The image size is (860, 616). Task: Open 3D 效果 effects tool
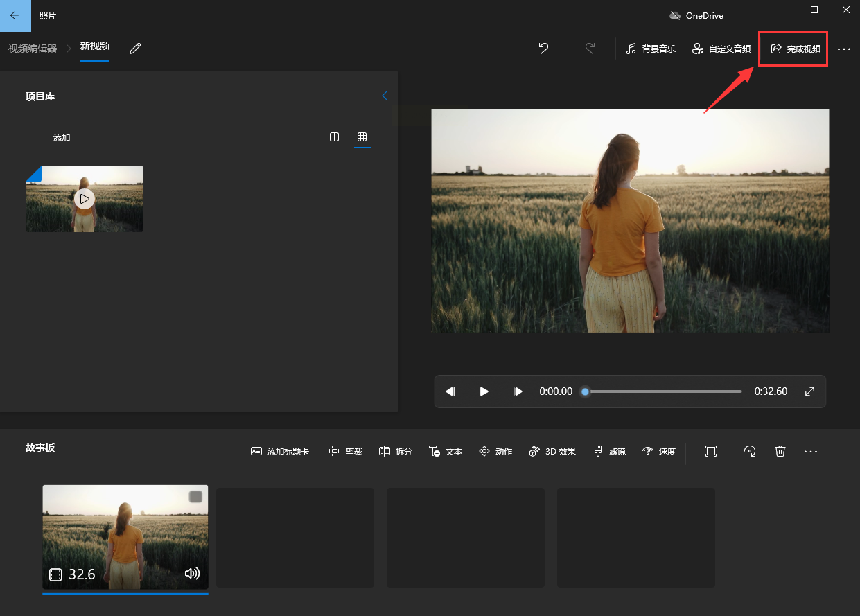552,451
